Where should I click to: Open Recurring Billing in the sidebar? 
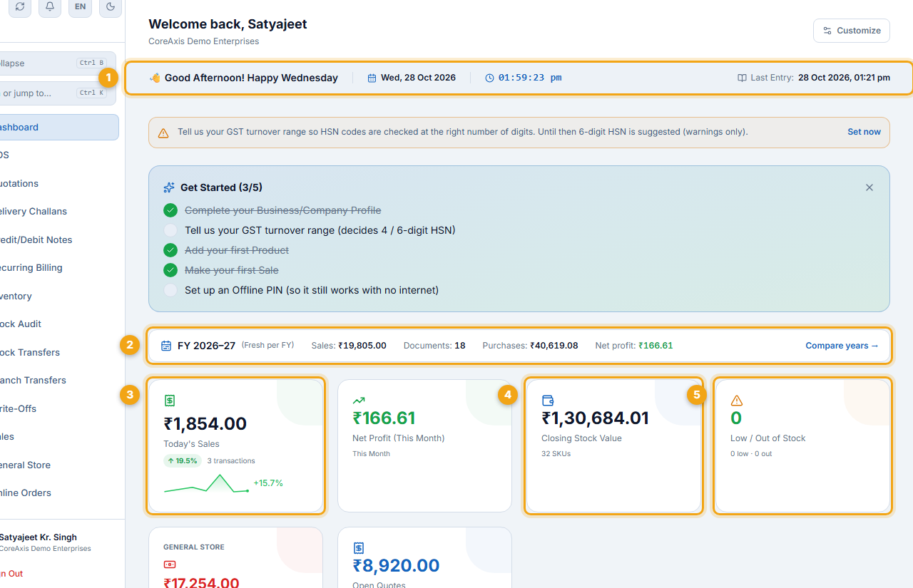59,268
